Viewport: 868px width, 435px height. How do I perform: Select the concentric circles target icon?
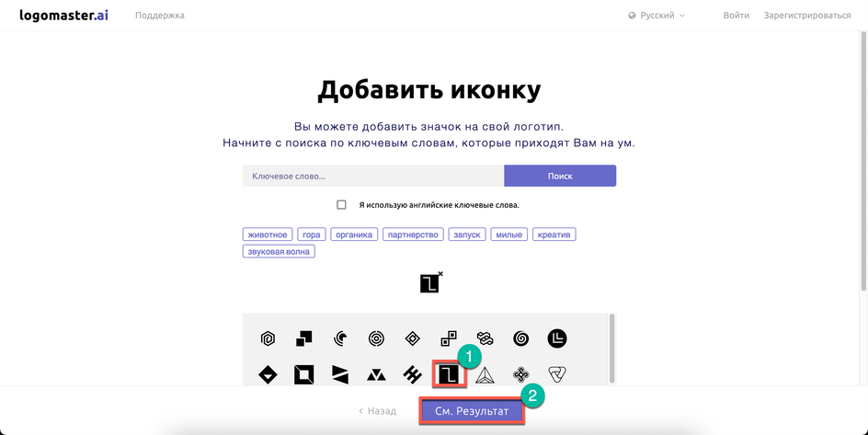click(x=376, y=338)
